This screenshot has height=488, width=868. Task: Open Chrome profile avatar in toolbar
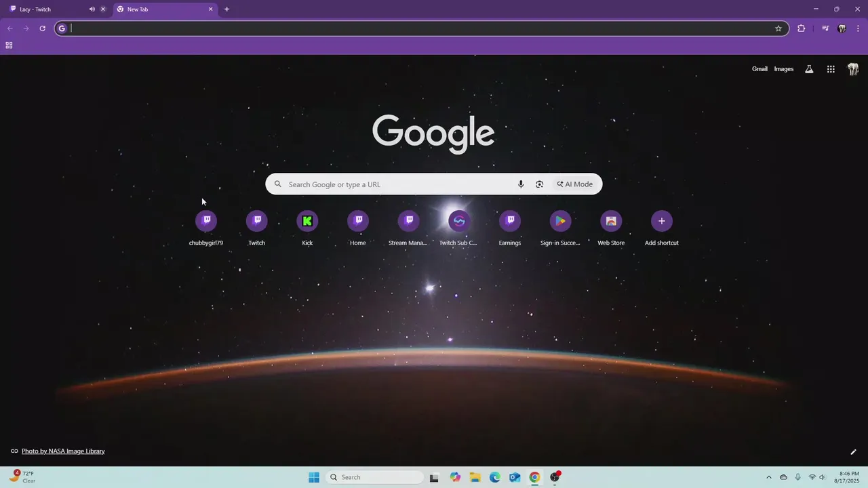(x=842, y=28)
